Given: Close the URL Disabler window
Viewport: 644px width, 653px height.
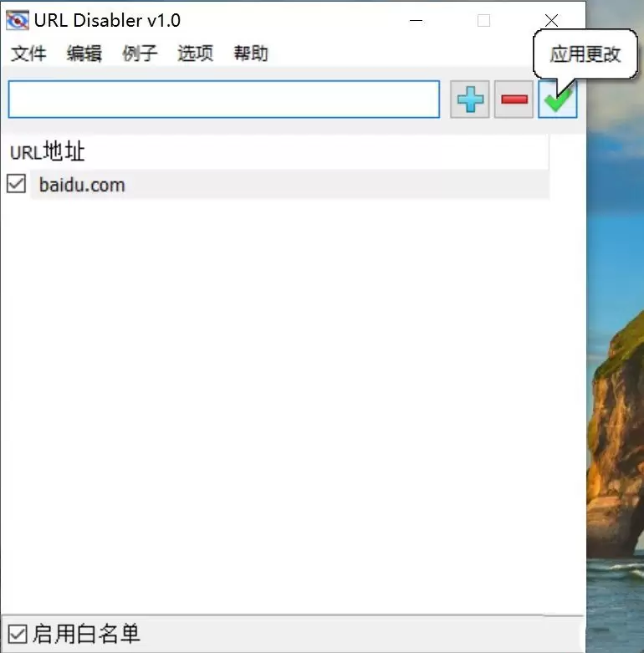Looking at the screenshot, I should [x=551, y=20].
